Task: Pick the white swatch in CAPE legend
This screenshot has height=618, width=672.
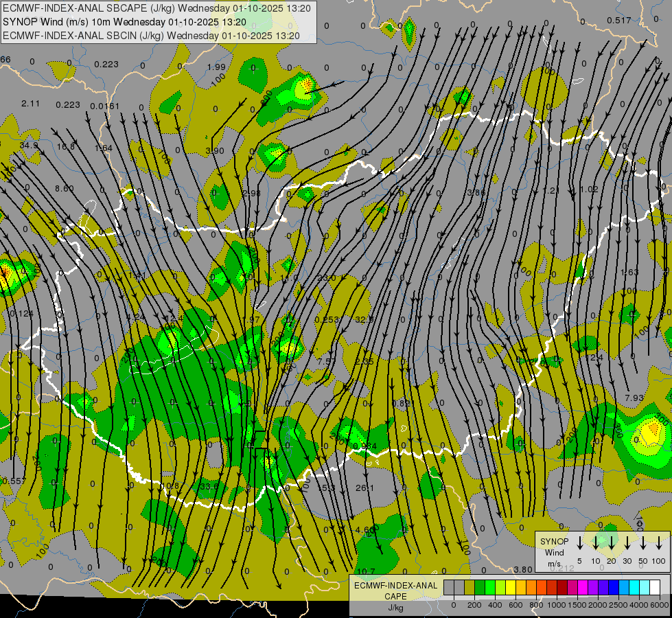Action: pos(655,587)
